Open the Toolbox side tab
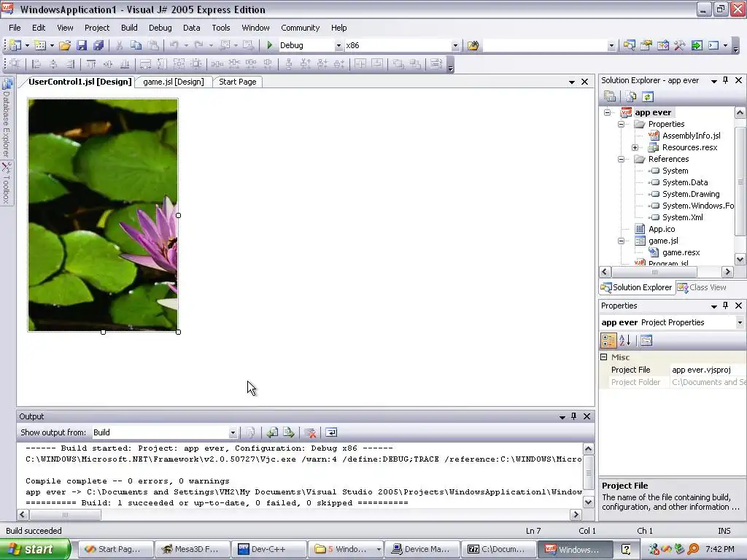This screenshot has width=747, height=560. pyautogui.click(x=7, y=183)
